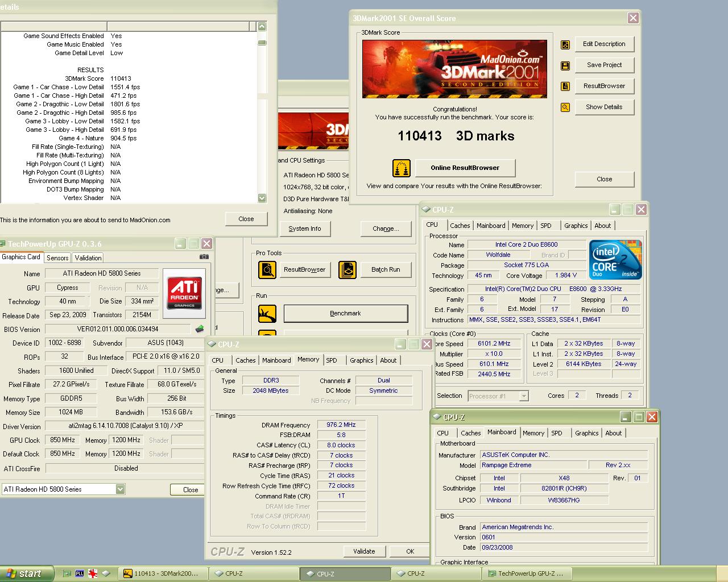728x582 pixels.
Task: Open Mainboard tab in top CPU-Z window
Action: click(491, 226)
